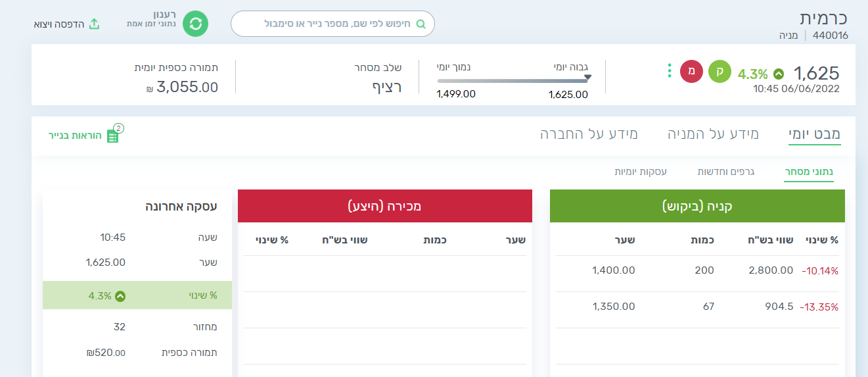
Task: Click the red מ sell circle
Action: [x=691, y=71]
